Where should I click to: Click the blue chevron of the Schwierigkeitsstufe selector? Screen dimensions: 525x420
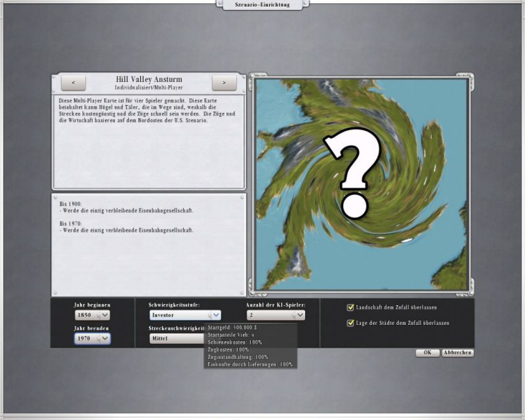click(216, 315)
